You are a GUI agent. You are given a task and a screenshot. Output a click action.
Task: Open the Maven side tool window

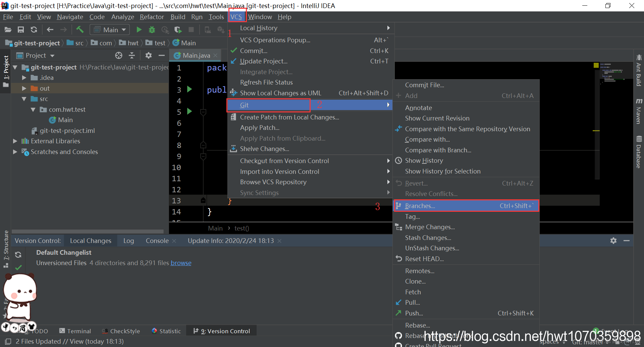[x=639, y=111]
